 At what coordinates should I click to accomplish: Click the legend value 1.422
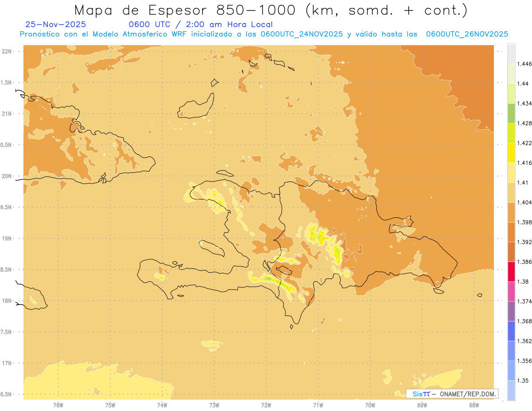(524, 143)
